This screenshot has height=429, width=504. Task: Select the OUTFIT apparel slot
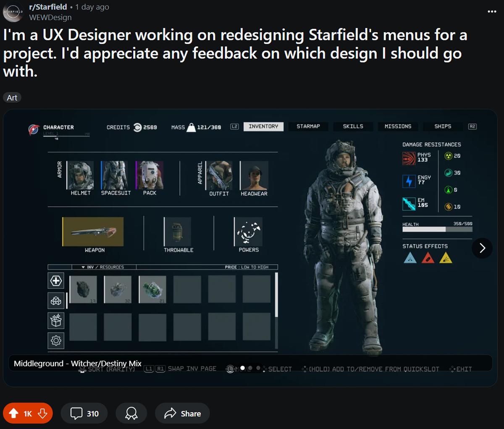pyautogui.click(x=219, y=175)
